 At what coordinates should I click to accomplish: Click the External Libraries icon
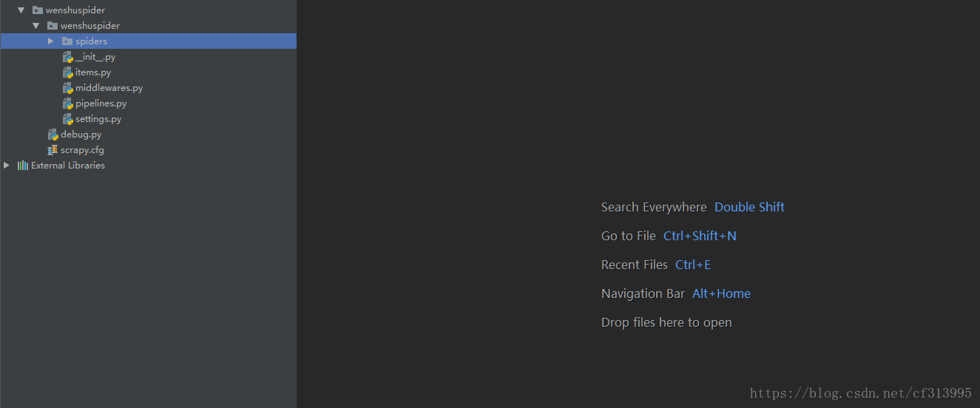pos(23,166)
